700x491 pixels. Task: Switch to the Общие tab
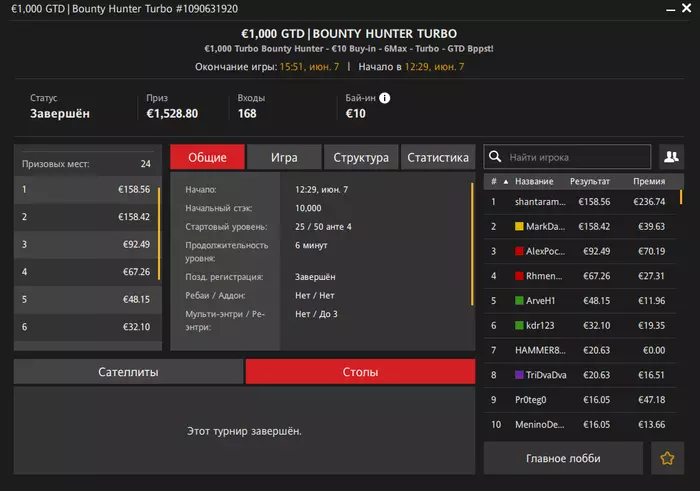208,157
